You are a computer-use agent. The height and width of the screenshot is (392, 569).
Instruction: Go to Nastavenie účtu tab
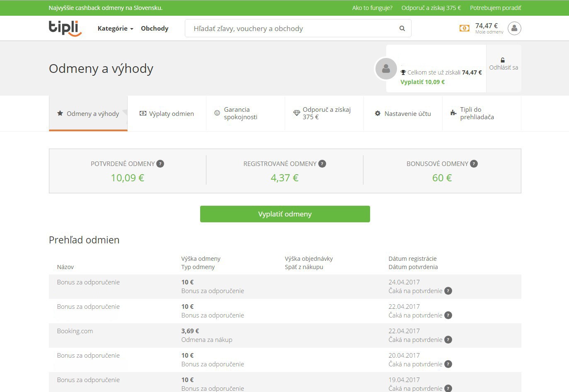[403, 113]
